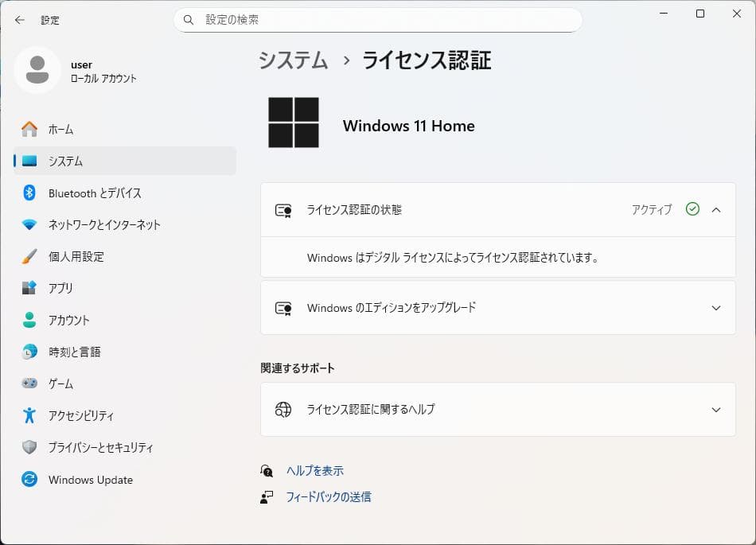Click the アカウント person icon
756x545 pixels.
(29, 320)
